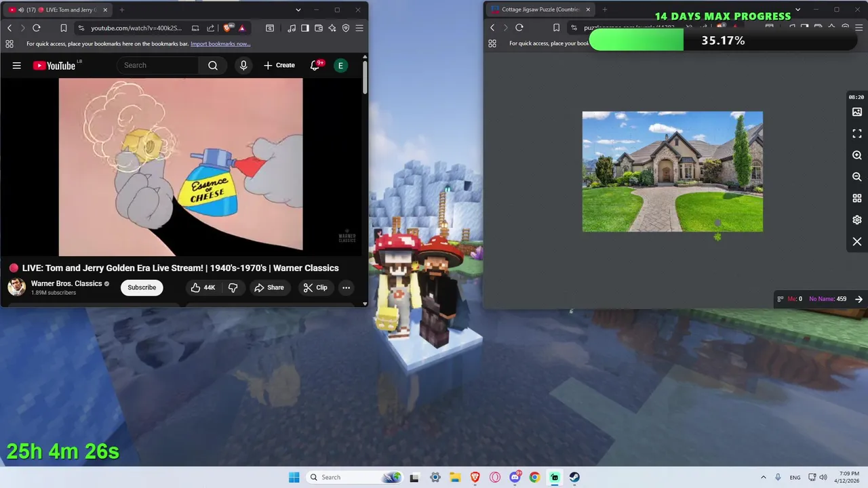Open Steam from the taskbar
This screenshot has height=488, width=868.
click(x=574, y=477)
